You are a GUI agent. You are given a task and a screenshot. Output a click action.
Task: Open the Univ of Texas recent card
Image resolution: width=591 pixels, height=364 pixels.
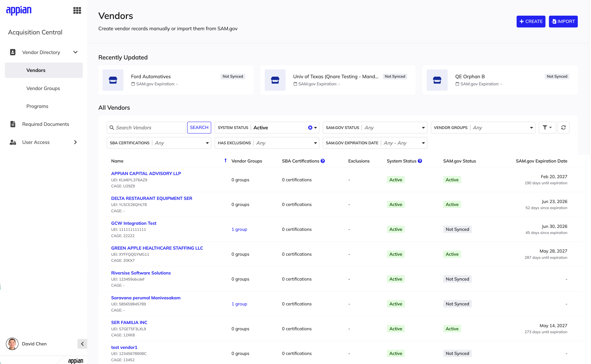[x=338, y=80]
